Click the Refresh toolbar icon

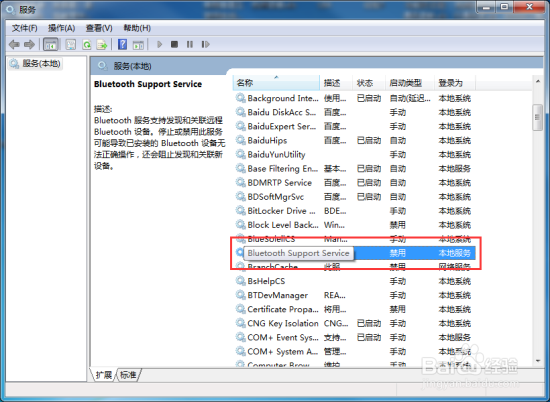pos(87,45)
